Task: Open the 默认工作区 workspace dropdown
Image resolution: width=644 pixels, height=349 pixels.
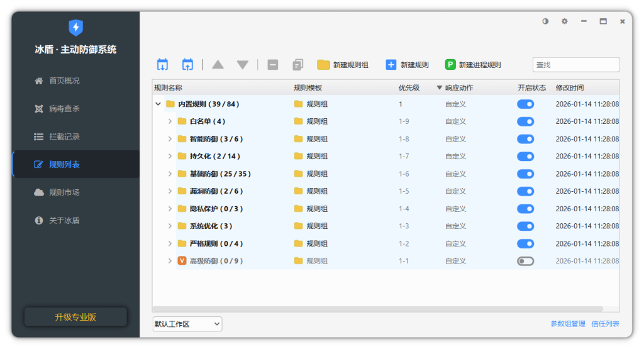Action: tap(187, 324)
